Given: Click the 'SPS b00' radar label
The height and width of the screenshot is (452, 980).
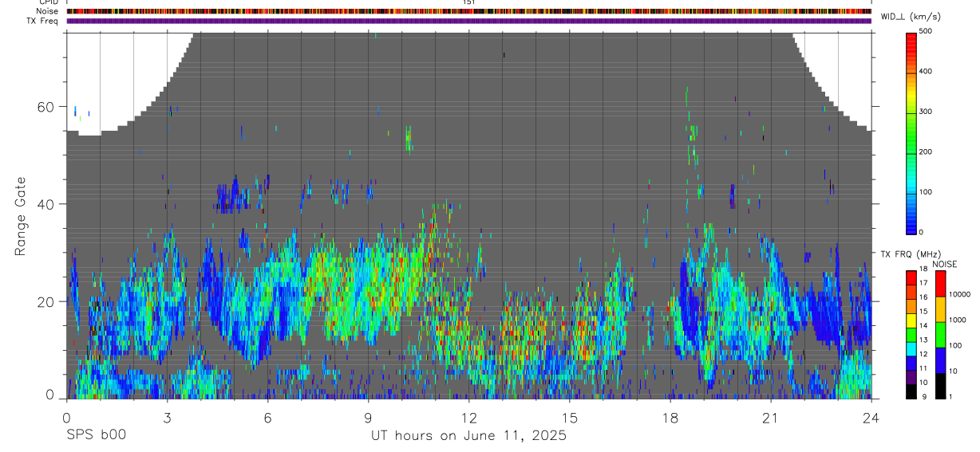Looking at the screenshot, I should 95,435.
